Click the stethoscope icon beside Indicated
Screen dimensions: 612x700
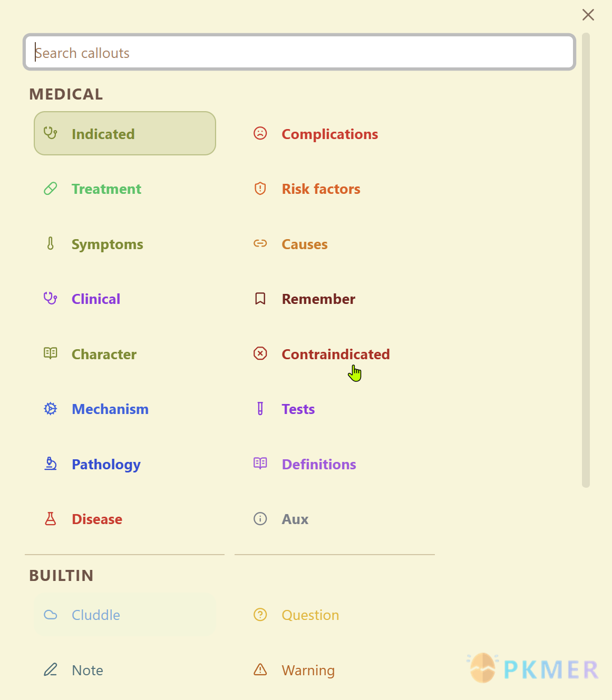(51, 133)
